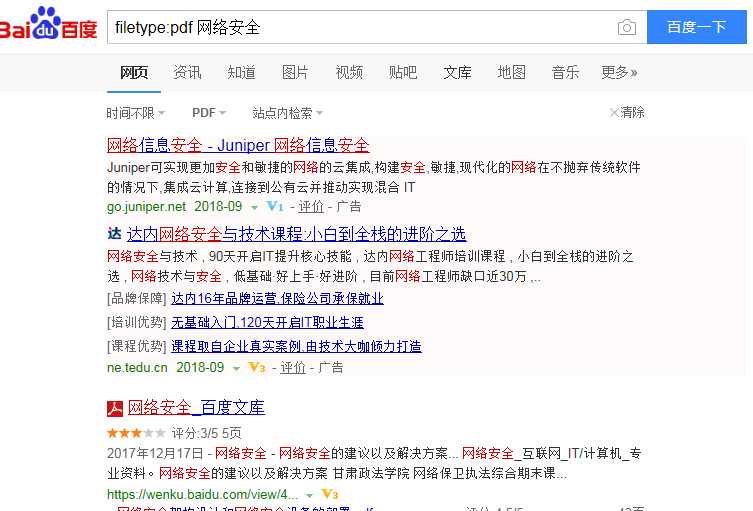Click 2017年12月17日 date text

155,453
